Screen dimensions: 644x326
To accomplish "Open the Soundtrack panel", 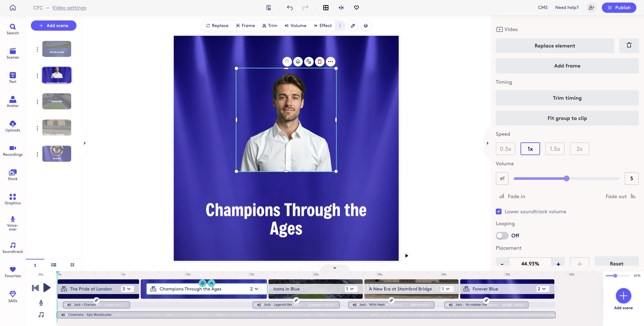I will [x=13, y=247].
